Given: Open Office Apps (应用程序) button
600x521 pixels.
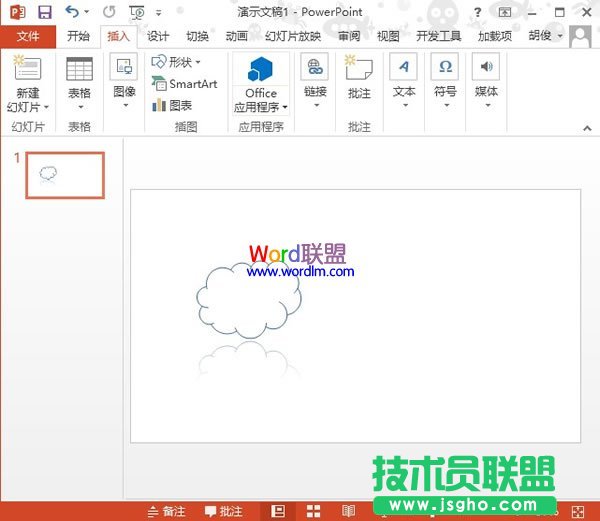Looking at the screenshot, I should click(261, 84).
